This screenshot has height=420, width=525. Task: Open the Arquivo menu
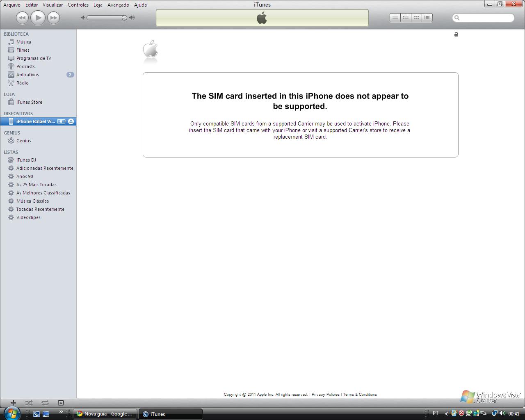(12, 5)
